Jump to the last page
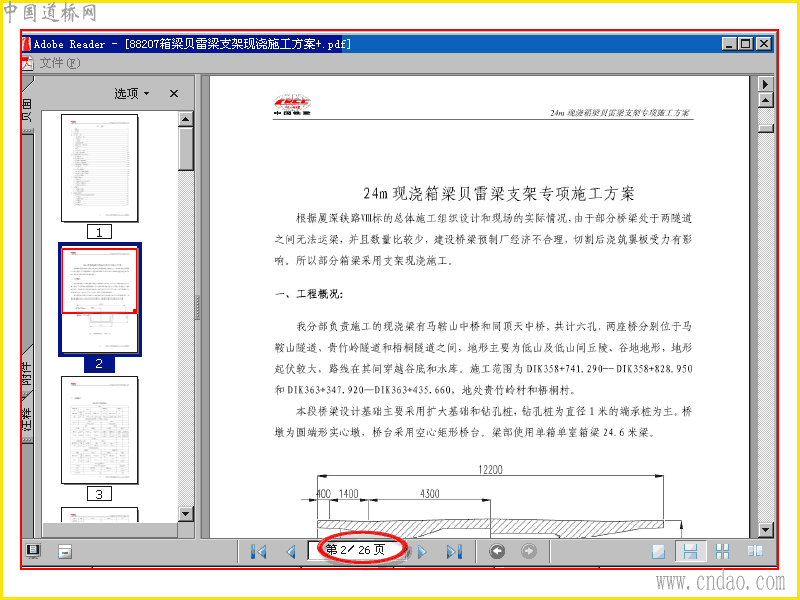Screen dimensions: 800x600 pyautogui.click(x=454, y=552)
